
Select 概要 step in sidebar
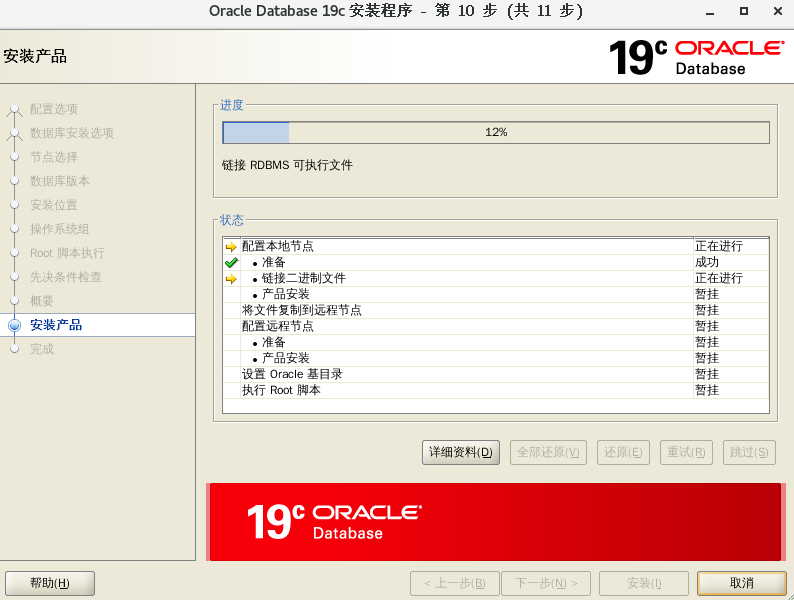[42, 301]
